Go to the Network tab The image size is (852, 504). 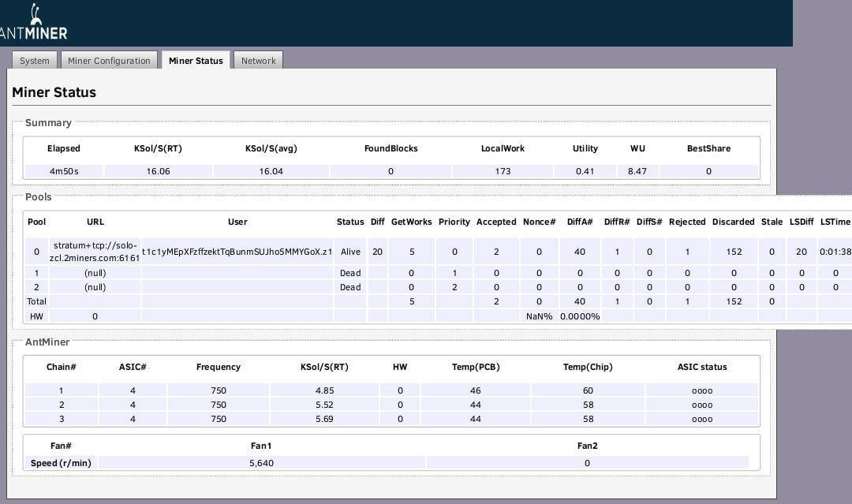pos(258,61)
